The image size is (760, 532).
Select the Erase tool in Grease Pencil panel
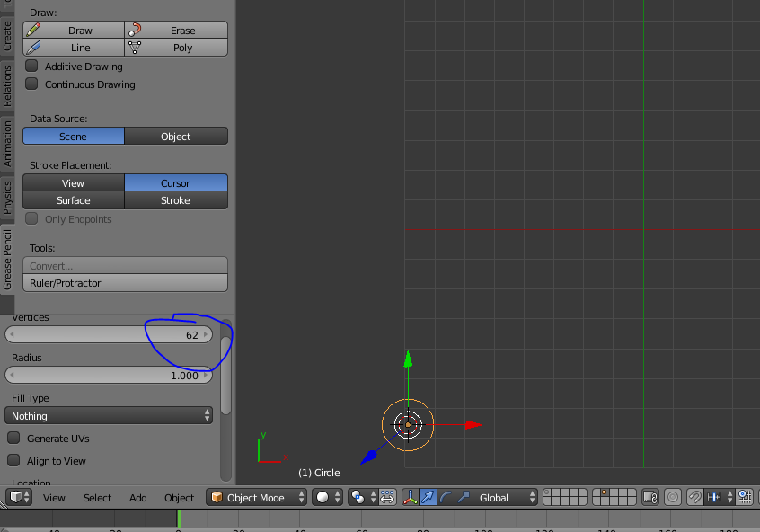pos(176,30)
